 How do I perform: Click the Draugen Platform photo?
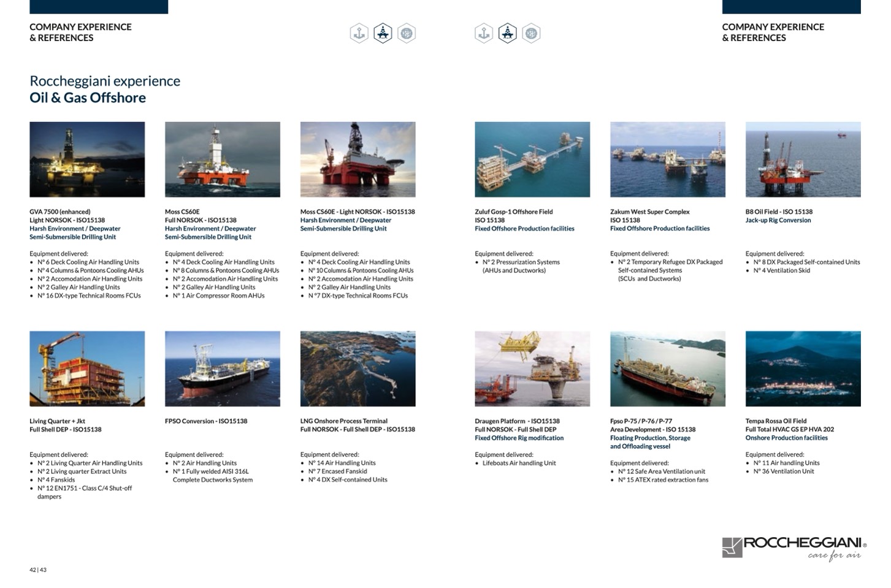[x=532, y=368]
